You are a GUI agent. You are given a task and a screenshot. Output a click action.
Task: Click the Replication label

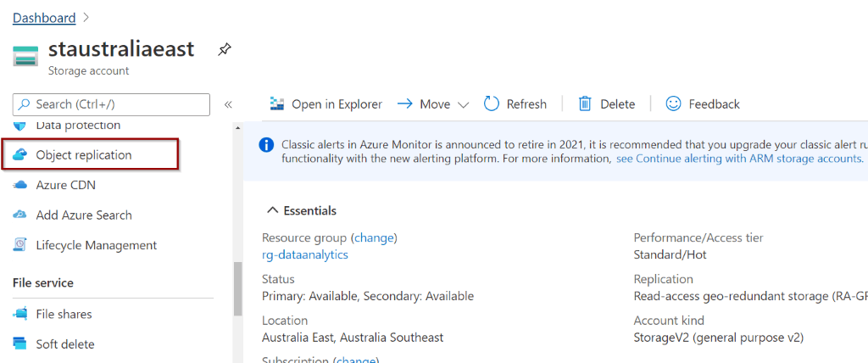[x=663, y=279]
